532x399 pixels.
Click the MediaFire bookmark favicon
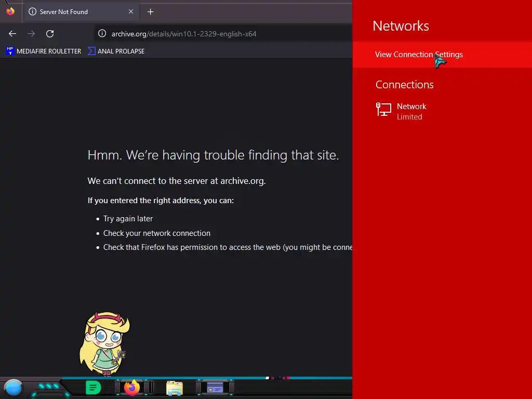coord(10,51)
